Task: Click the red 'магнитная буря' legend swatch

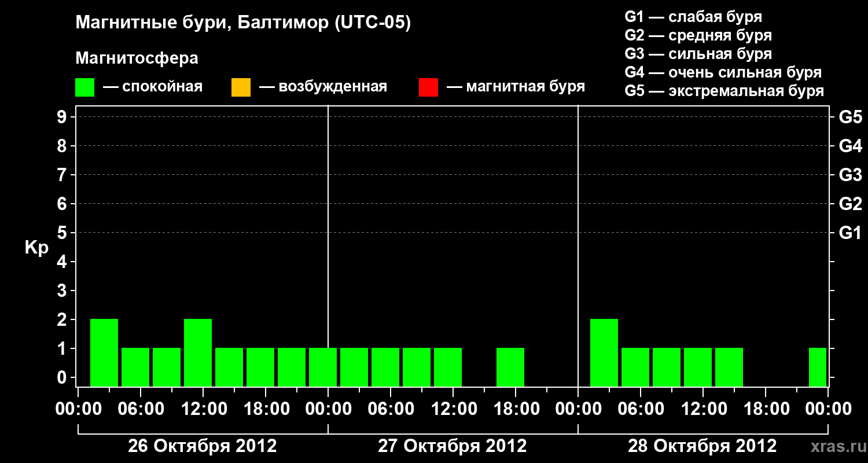Action: 428,87
